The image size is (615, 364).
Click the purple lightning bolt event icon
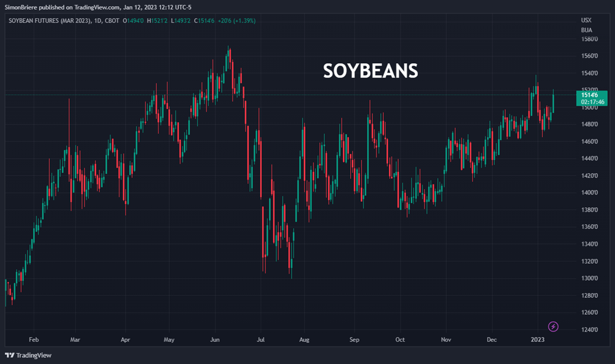pos(554,327)
